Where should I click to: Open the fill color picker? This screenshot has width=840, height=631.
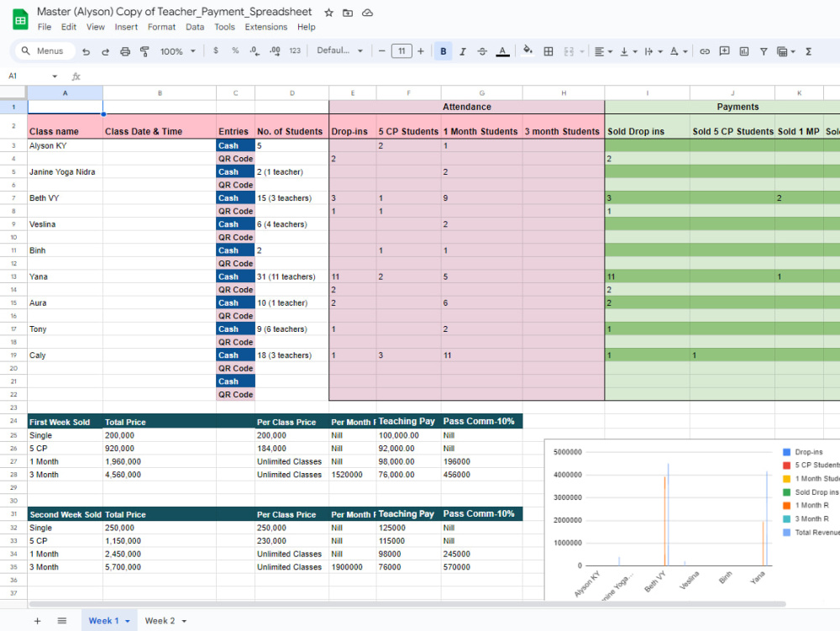point(528,50)
